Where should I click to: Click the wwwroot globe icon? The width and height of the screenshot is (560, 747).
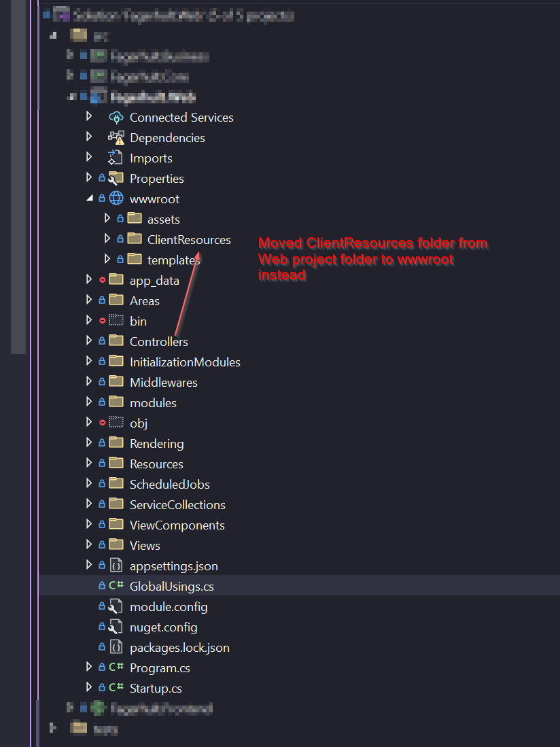click(x=116, y=199)
